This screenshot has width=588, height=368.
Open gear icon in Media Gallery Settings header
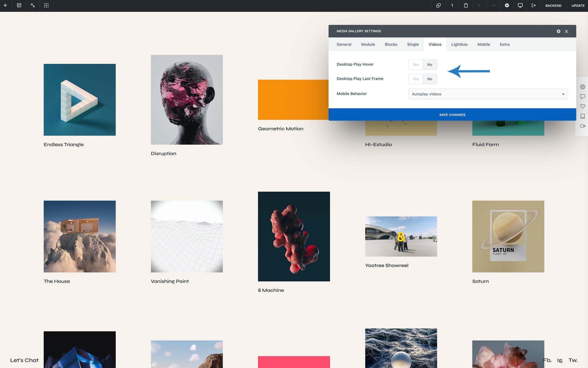[x=558, y=31]
